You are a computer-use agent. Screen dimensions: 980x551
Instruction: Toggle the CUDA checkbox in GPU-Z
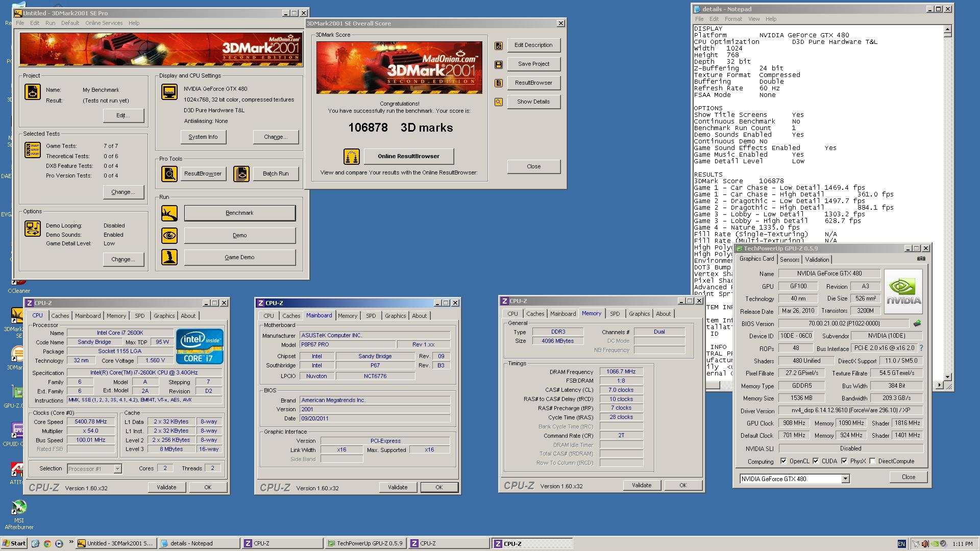tap(816, 461)
